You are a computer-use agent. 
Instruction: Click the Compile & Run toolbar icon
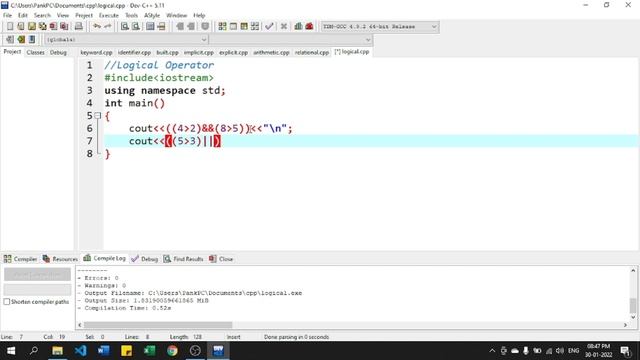coord(244,27)
